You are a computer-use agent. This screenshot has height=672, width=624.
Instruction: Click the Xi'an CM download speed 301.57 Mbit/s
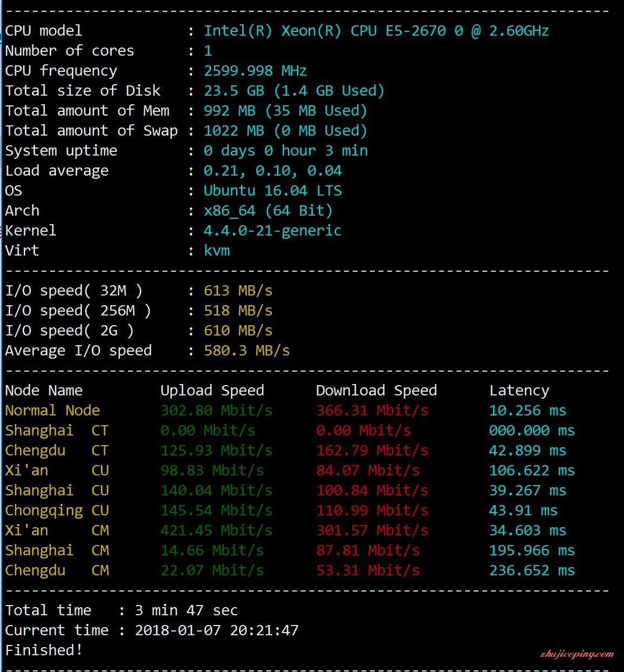[372, 530]
